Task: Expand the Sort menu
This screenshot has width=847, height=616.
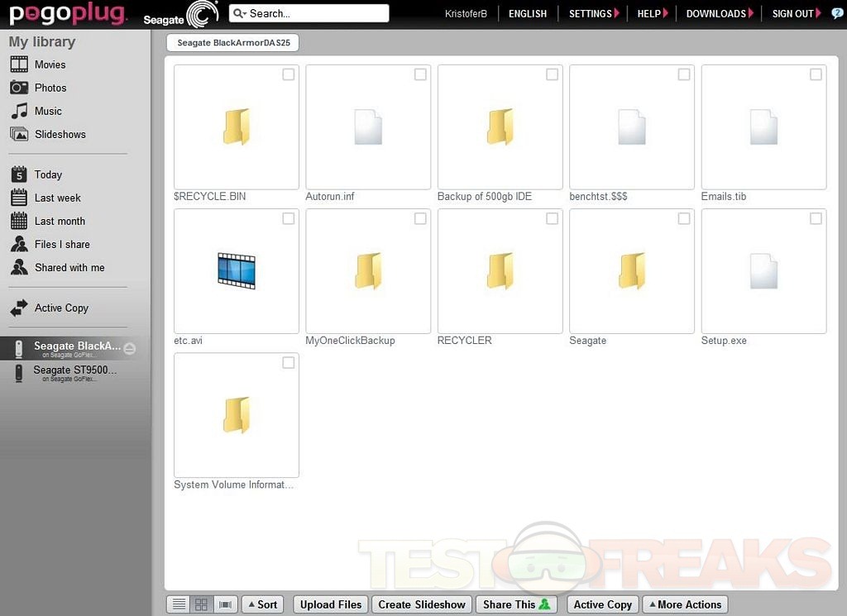Action: click(261, 604)
